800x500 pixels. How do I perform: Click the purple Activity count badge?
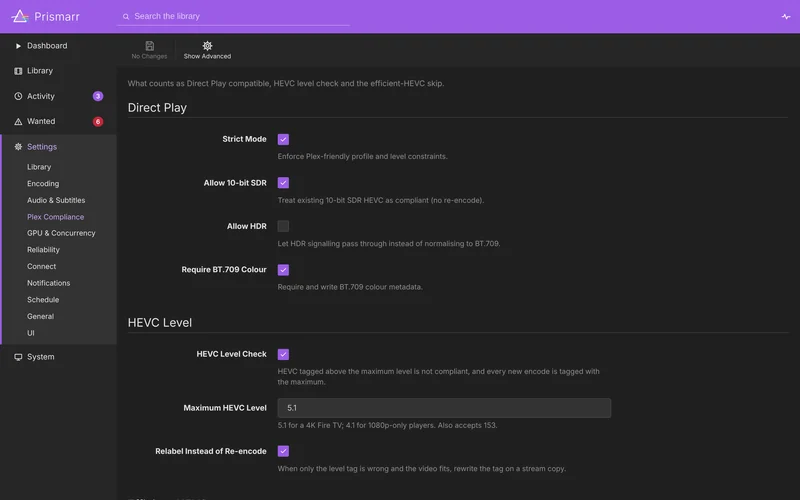[98, 96]
